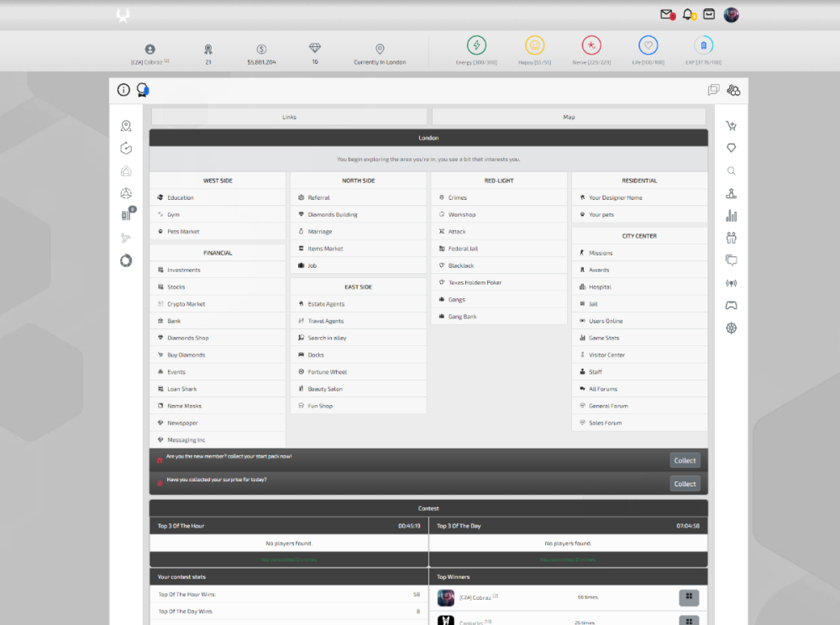Screen dimensions: 840x625
Task: Click the grid button beside Cobraz in Top Winners
Action: pos(688,597)
